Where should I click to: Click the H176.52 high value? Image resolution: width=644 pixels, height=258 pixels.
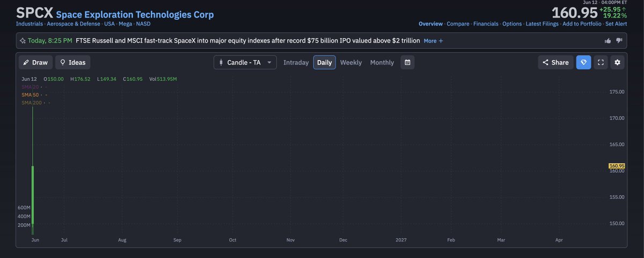click(x=81, y=79)
